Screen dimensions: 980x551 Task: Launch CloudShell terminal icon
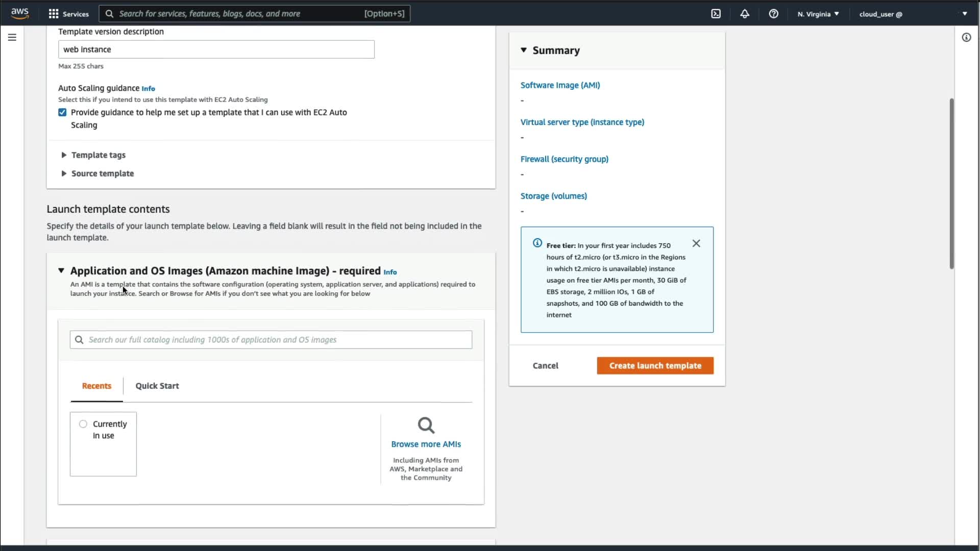point(716,14)
